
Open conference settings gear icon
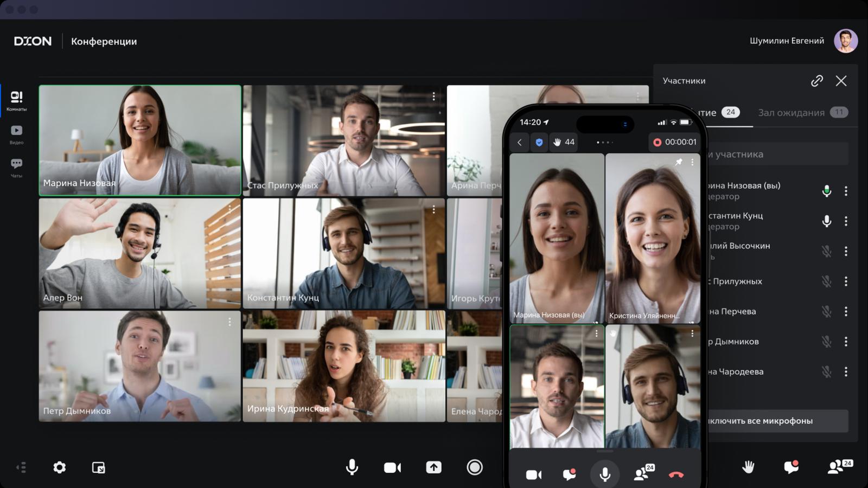[60, 467]
